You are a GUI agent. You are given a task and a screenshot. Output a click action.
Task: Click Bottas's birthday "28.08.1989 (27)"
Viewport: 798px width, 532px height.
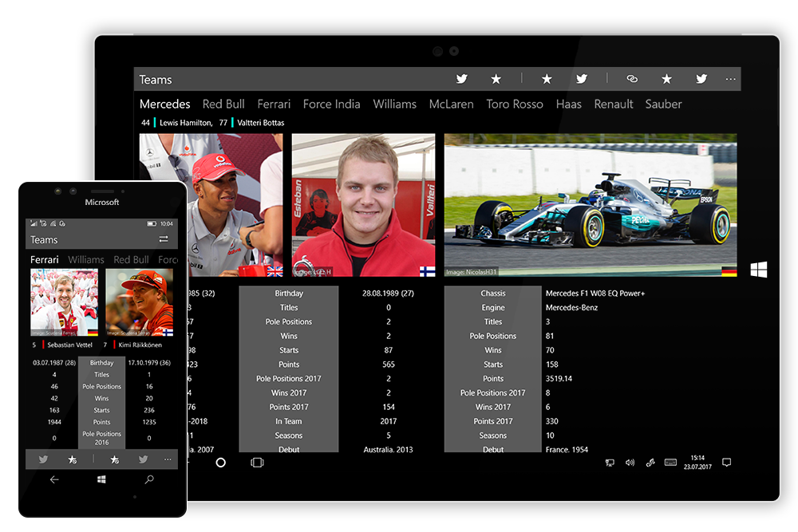click(x=389, y=293)
